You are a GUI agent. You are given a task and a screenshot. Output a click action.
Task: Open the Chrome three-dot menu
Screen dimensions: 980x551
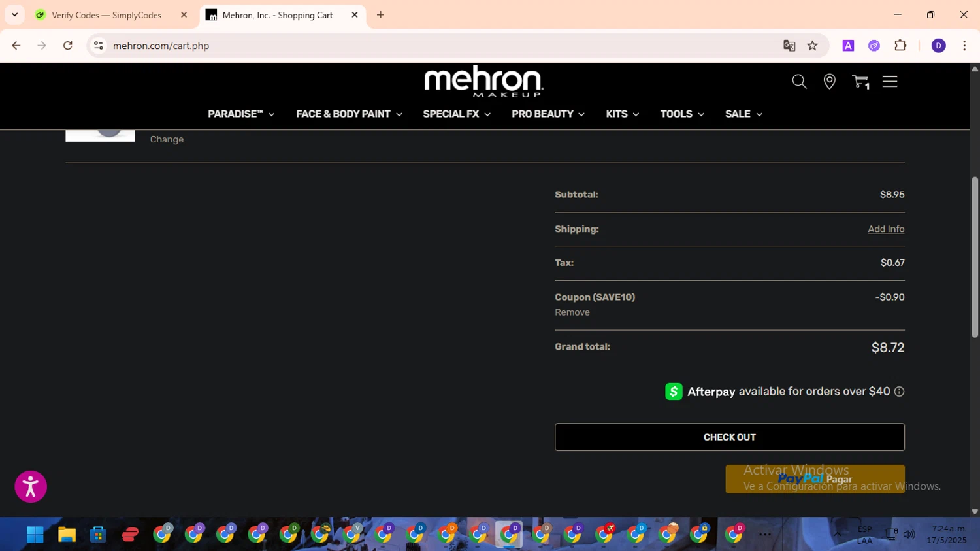pyautogui.click(x=964, y=46)
